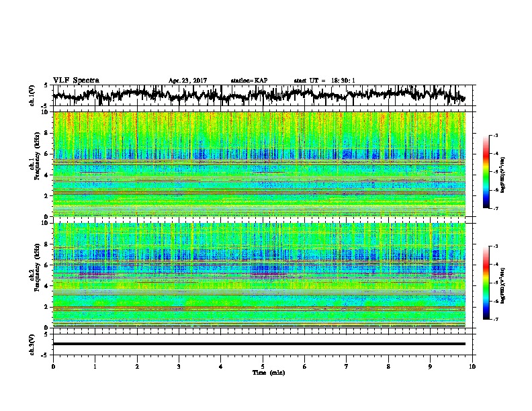Click inside the ch.2 spectrogram panel
Viewport: 532px width, 411px height.
259,275
